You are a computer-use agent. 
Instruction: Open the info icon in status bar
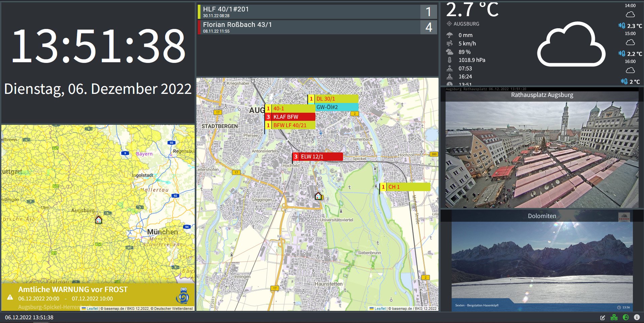[x=637, y=317]
